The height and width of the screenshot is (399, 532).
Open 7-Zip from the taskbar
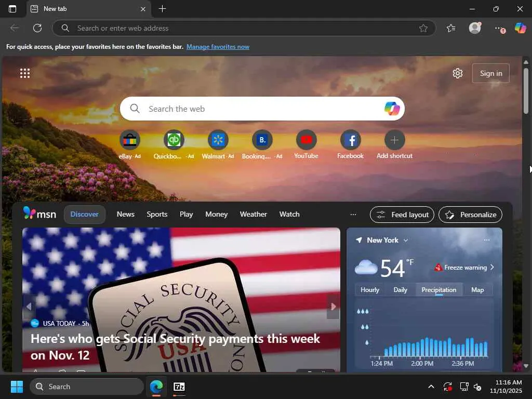[179, 387]
